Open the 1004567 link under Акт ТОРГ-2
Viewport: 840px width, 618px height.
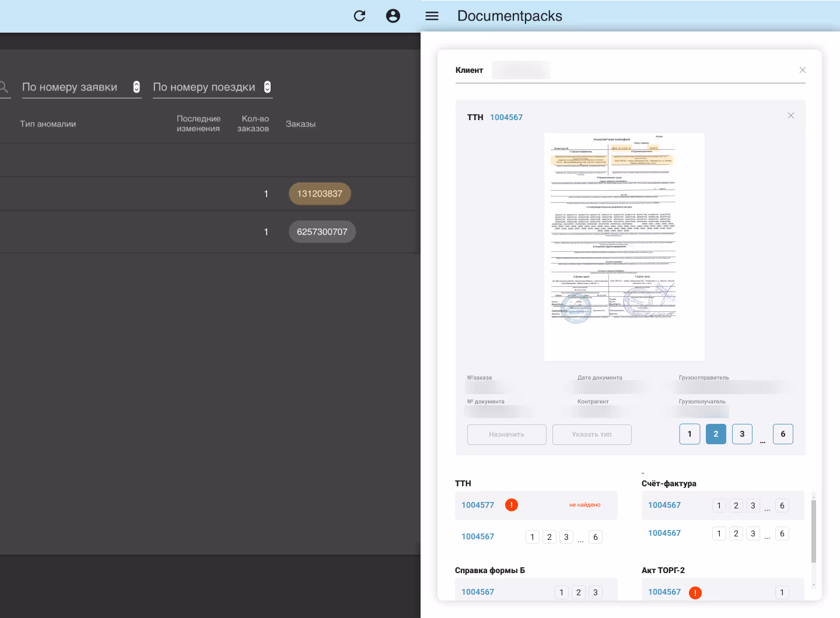(664, 592)
